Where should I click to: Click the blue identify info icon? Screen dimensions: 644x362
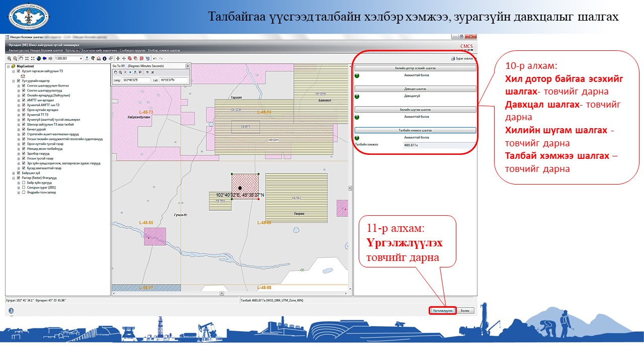(x=104, y=58)
